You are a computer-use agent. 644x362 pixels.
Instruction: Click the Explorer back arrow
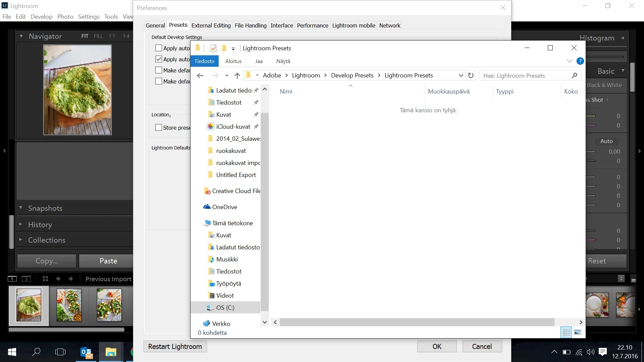pyautogui.click(x=200, y=76)
